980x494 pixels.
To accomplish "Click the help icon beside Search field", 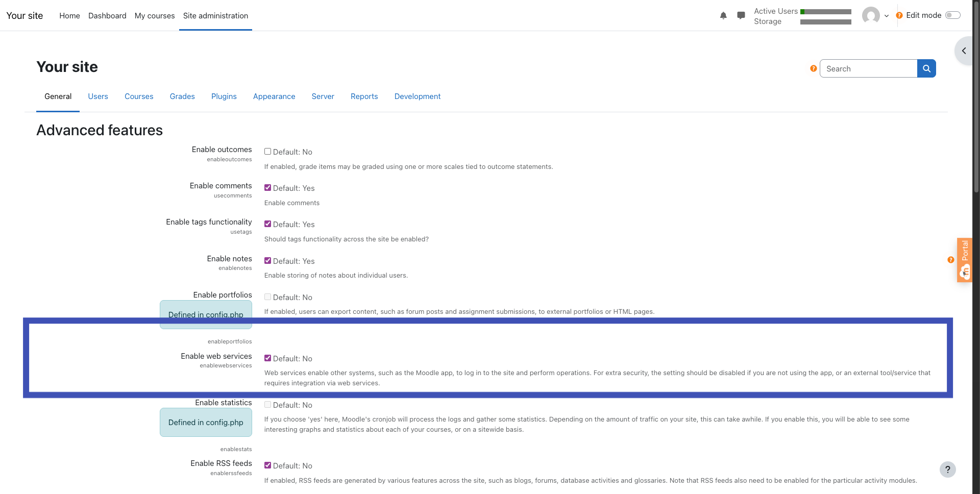I will [814, 68].
